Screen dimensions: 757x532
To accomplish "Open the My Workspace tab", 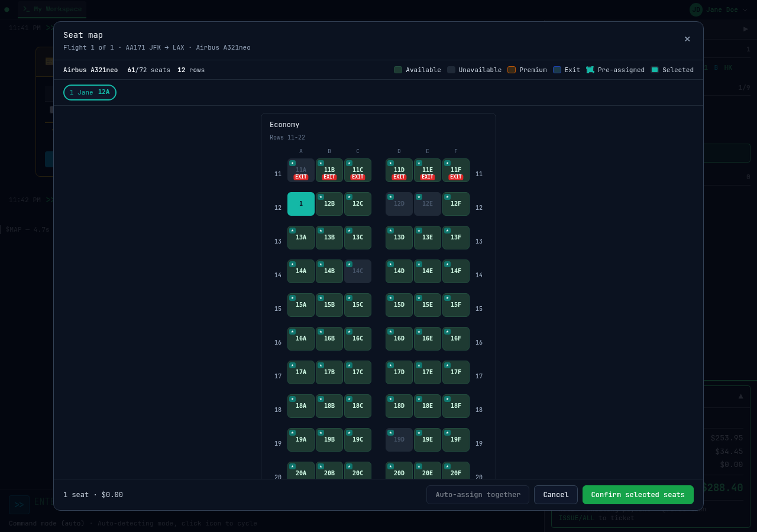I will (x=52, y=9).
